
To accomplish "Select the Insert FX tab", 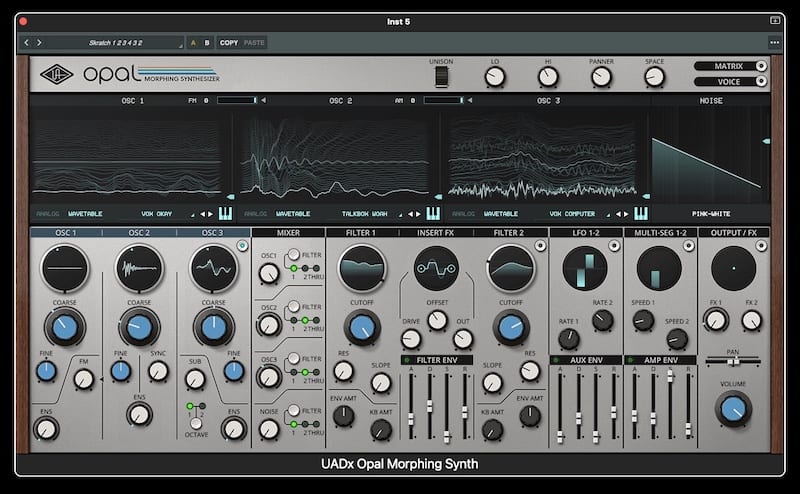I will [435, 233].
